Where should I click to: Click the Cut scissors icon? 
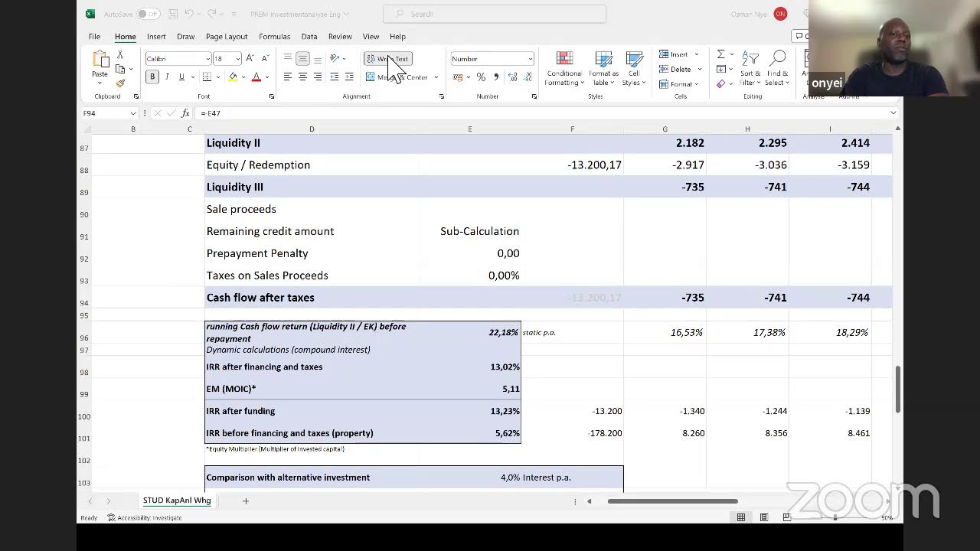[120, 55]
